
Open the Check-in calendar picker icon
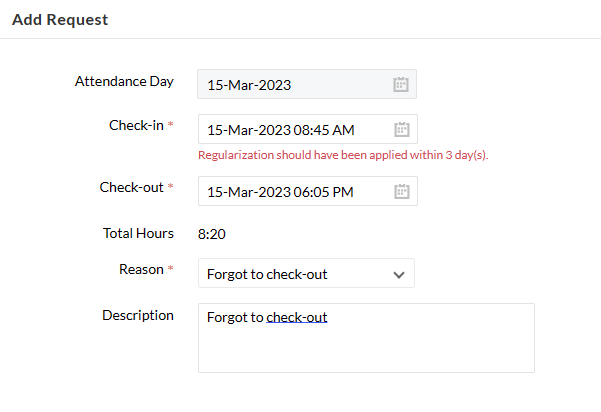coord(402,129)
